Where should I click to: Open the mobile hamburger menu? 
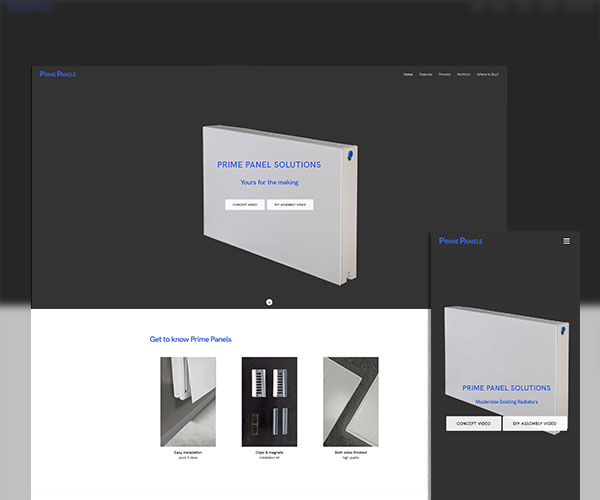[566, 241]
